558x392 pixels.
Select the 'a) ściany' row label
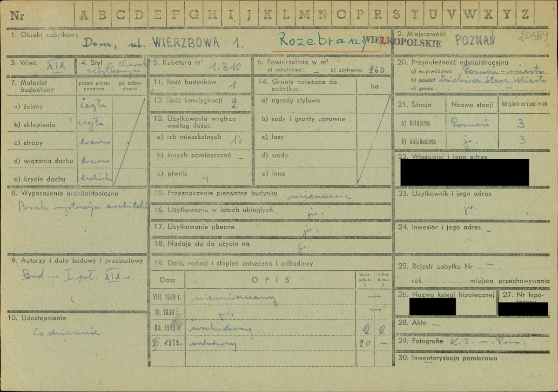28,107
